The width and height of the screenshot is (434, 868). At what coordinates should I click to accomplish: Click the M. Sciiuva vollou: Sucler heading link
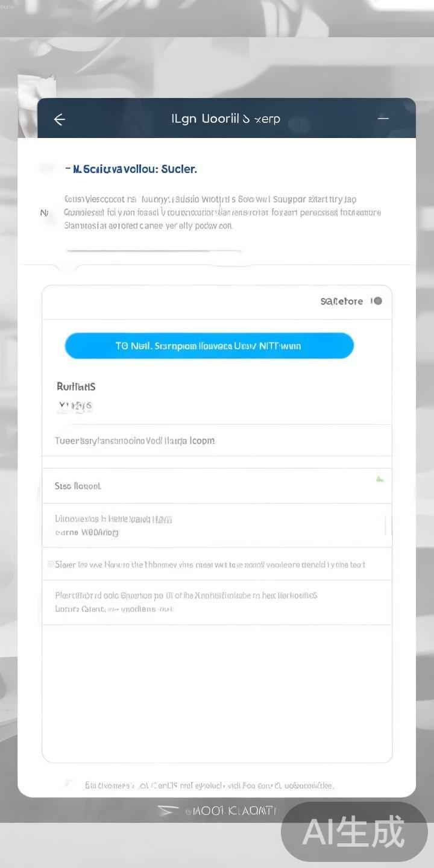click(131, 169)
